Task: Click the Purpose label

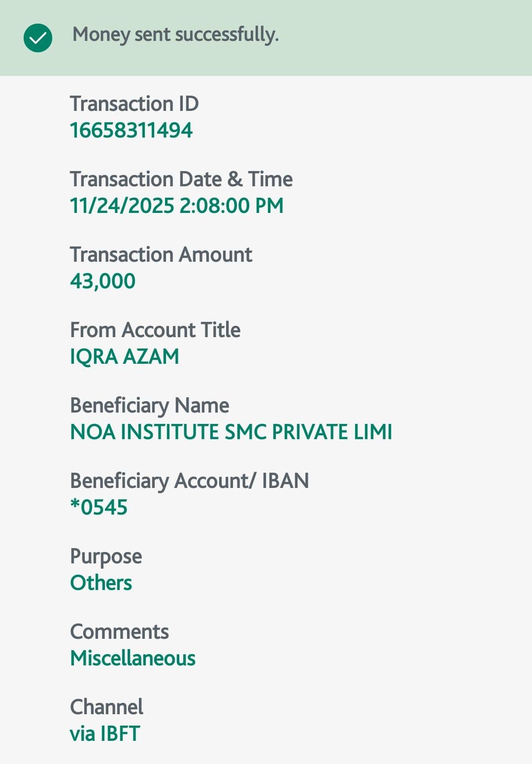Action: 106,556
